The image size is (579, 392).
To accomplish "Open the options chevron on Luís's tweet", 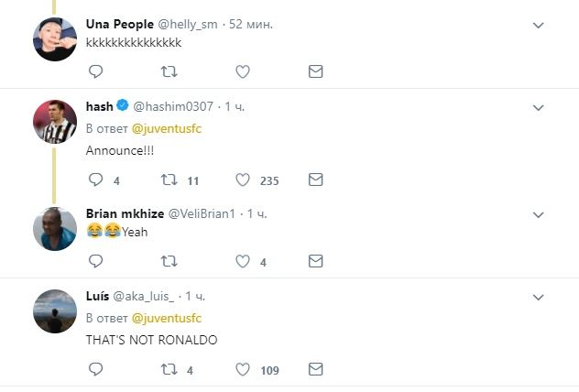I will [539, 297].
